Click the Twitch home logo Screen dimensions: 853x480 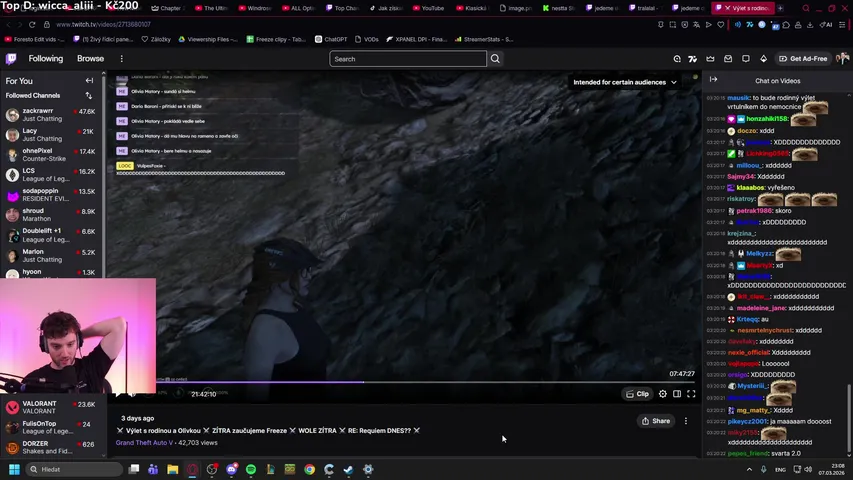coord(11,59)
